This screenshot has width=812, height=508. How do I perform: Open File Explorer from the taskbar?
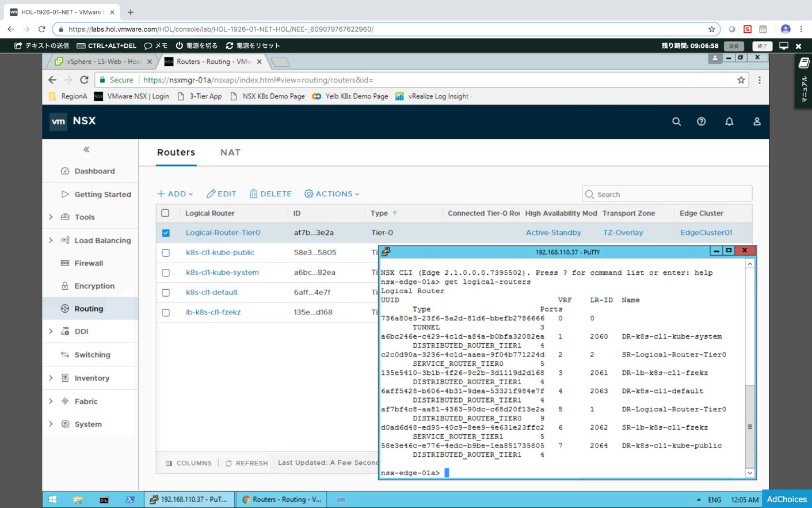click(78, 499)
